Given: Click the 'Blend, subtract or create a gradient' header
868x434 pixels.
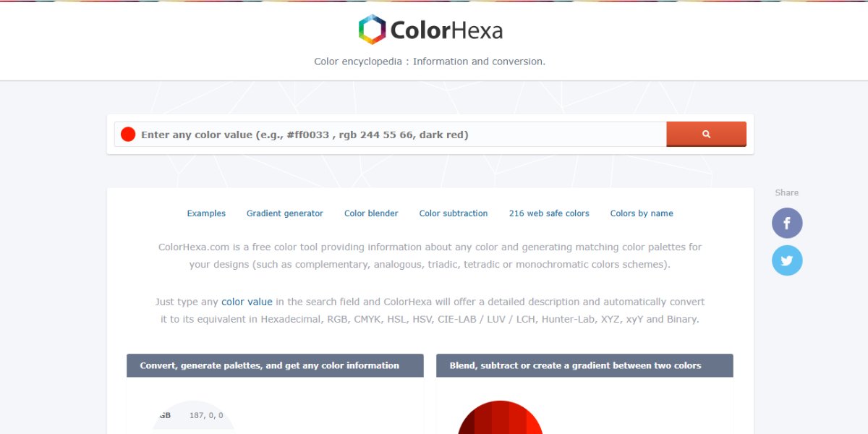Looking at the screenshot, I should 584,365.
